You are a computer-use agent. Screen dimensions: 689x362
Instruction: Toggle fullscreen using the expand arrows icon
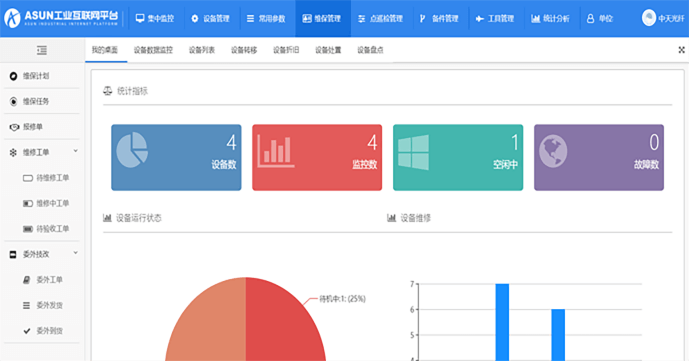[682, 50]
